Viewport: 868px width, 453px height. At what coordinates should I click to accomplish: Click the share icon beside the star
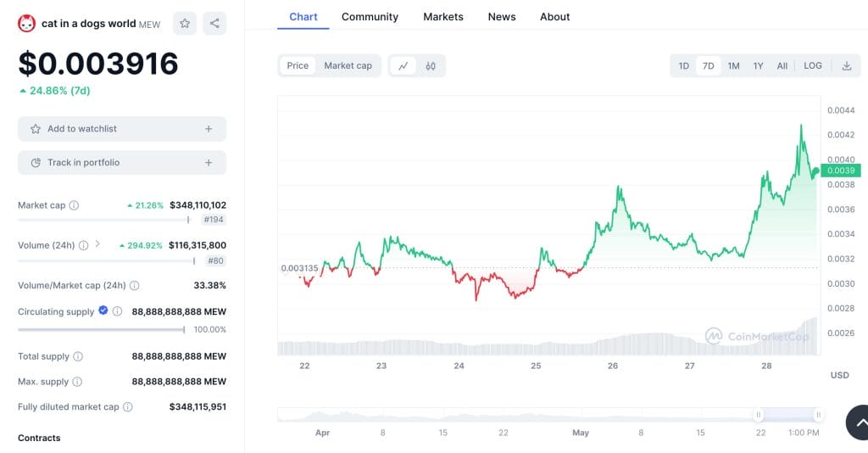214,24
